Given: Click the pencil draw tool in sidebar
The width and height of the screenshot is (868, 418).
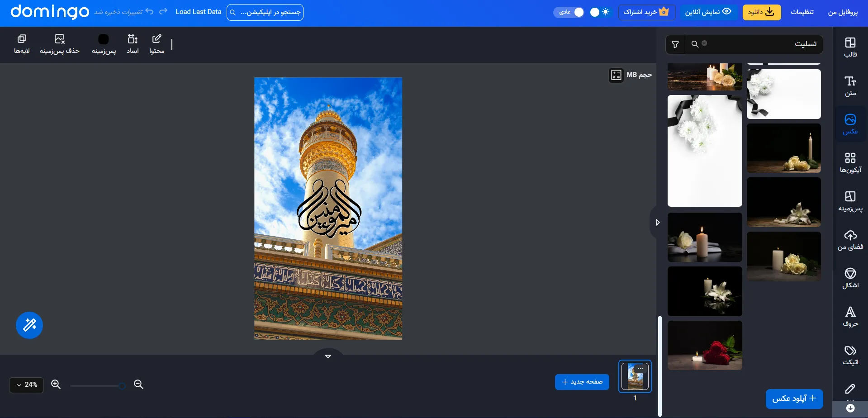Looking at the screenshot, I should click(x=850, y=389).
